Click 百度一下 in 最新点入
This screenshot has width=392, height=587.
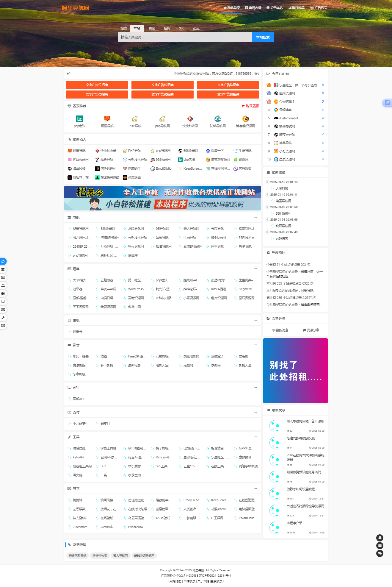(x=215, y=151)
